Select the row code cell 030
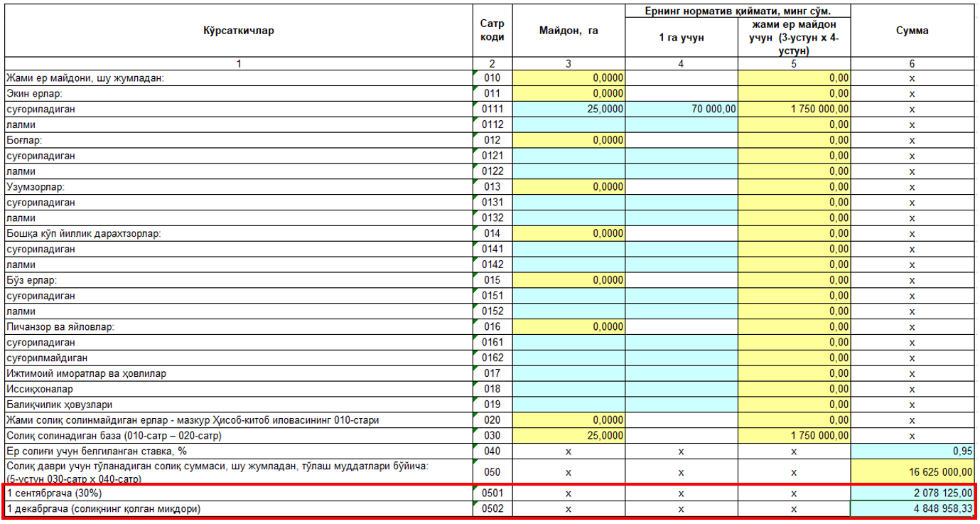The width and height of the screenshot is (980, 524). (492, 435)
